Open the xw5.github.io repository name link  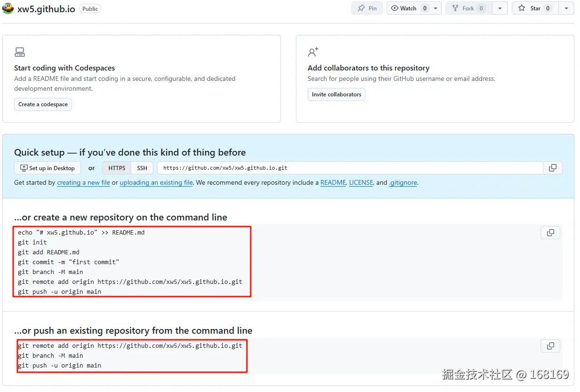pos(46,9)
